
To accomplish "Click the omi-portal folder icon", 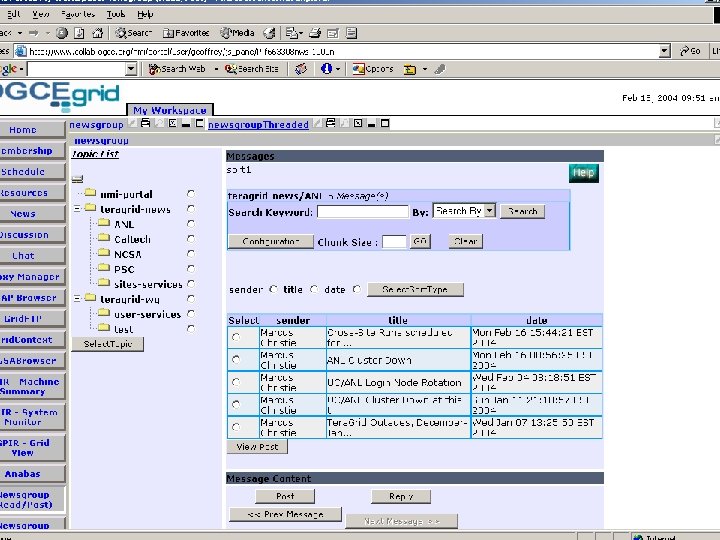I will pos(90,193).
